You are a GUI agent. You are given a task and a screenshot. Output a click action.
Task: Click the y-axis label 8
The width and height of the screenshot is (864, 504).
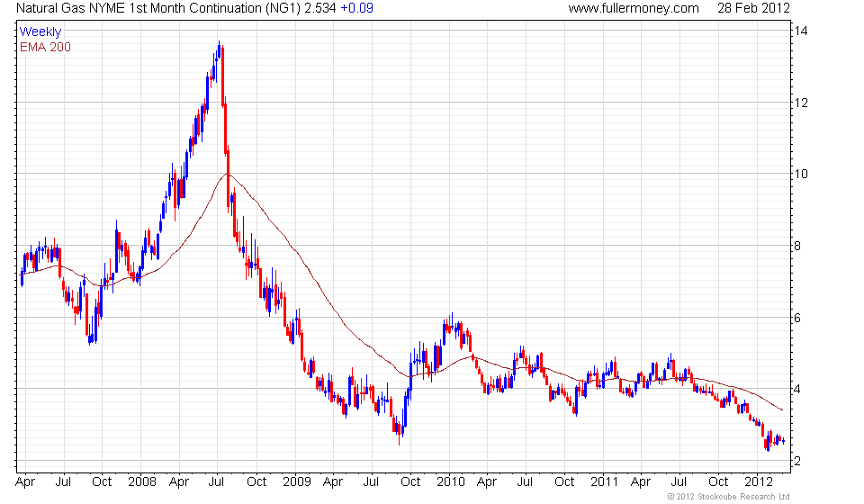click(797, 247)
